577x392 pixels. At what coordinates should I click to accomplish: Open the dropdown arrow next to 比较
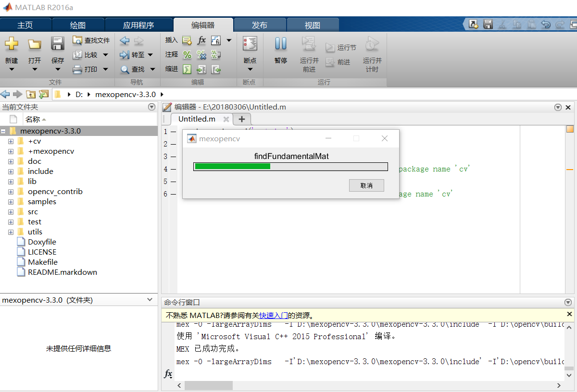pos(105,55)
